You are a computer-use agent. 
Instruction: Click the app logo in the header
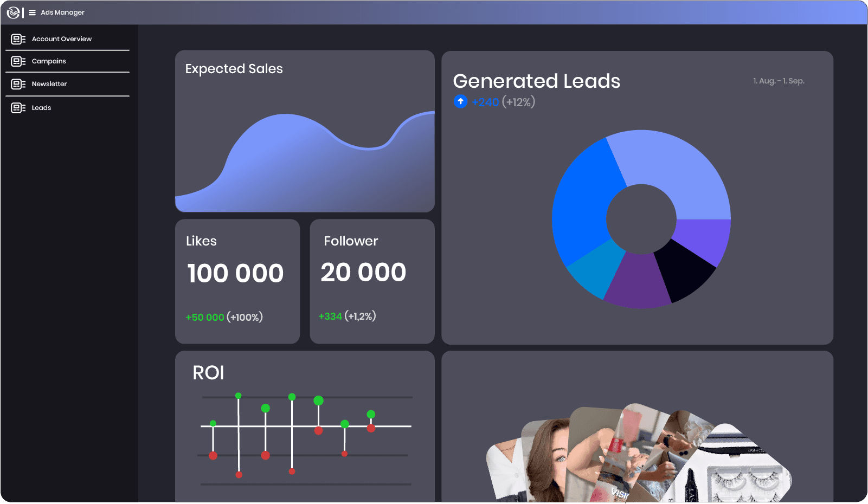(x=14, y=12)
